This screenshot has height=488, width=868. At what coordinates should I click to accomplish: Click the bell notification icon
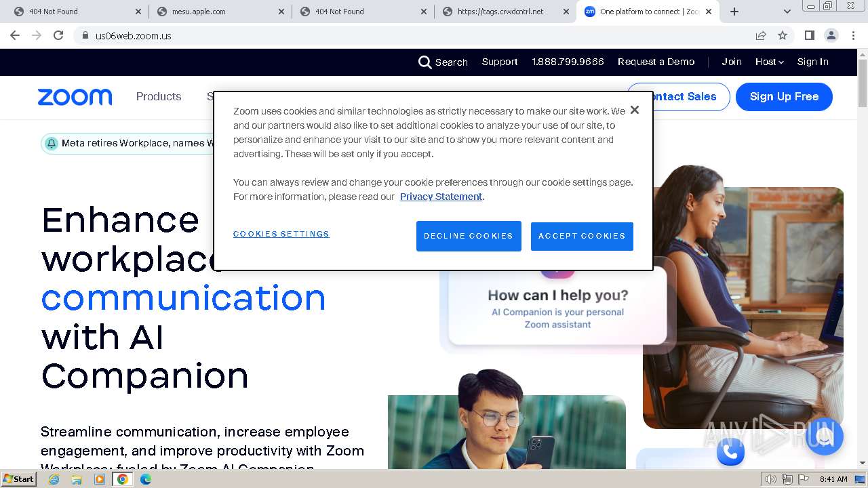pos(52,144)
